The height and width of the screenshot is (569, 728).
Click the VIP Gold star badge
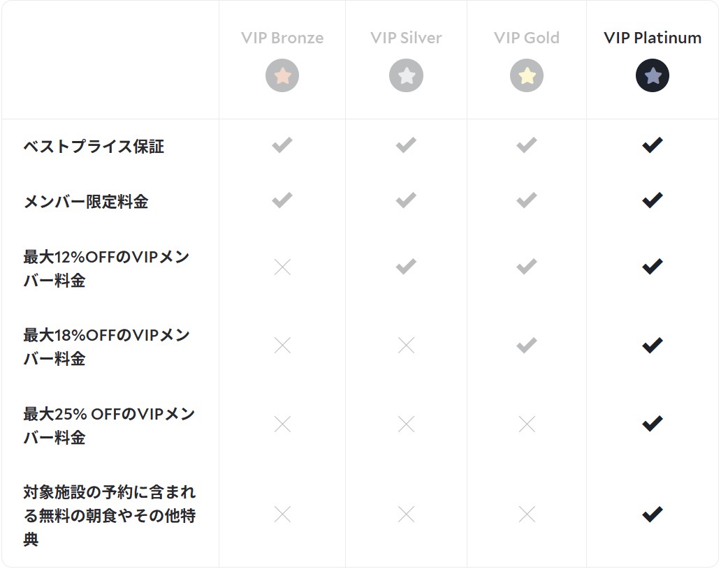(x=527, y=75)
